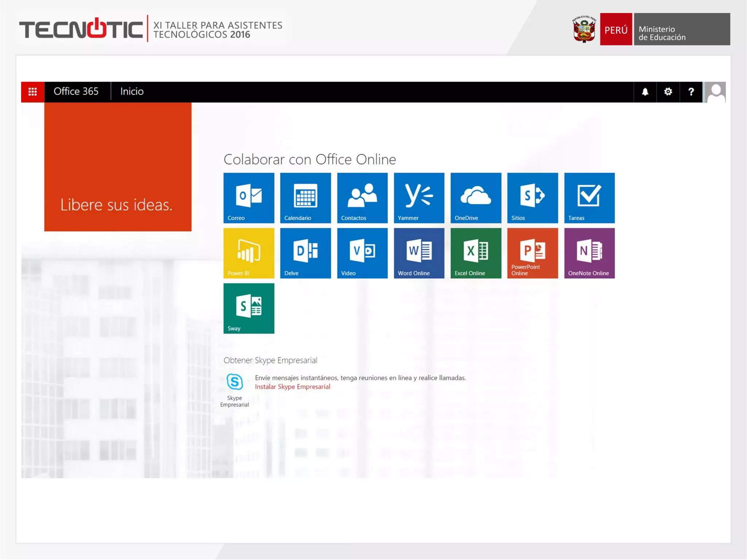Open the purple OneNote Online tile
Viewport: 747px width, 560px height.
(x=589, y=253)
